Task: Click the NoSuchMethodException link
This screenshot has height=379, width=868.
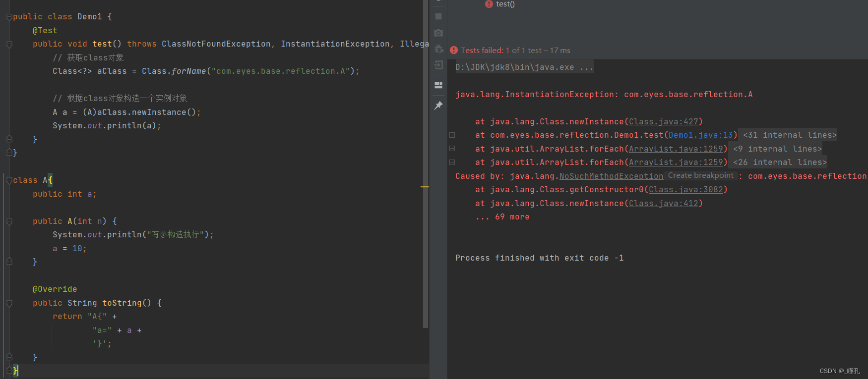Action: click(611, 176)
